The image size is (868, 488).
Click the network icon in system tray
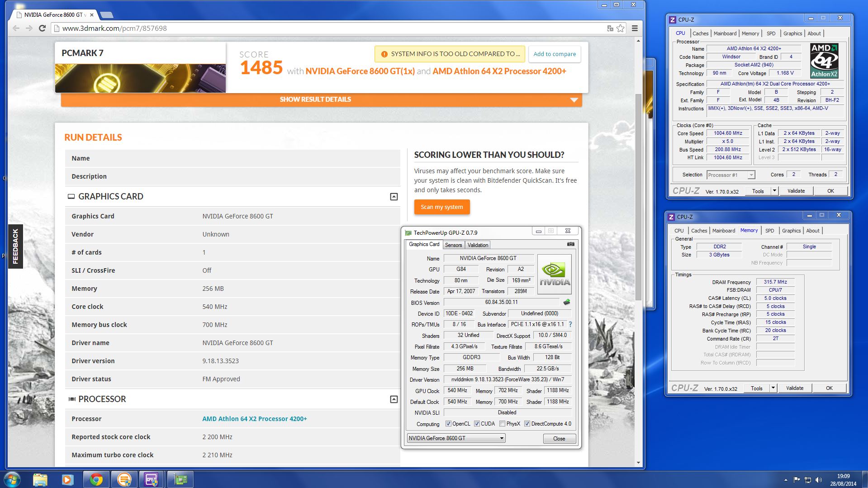coord(808,480)
